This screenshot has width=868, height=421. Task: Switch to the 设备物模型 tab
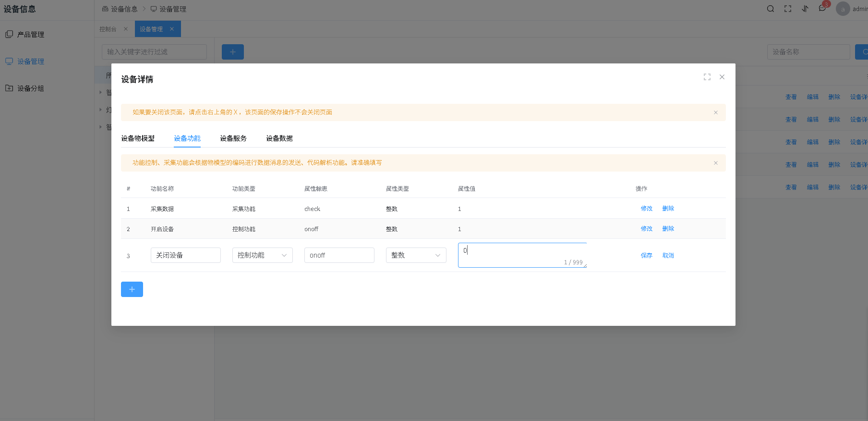click(x=138, y=138)
